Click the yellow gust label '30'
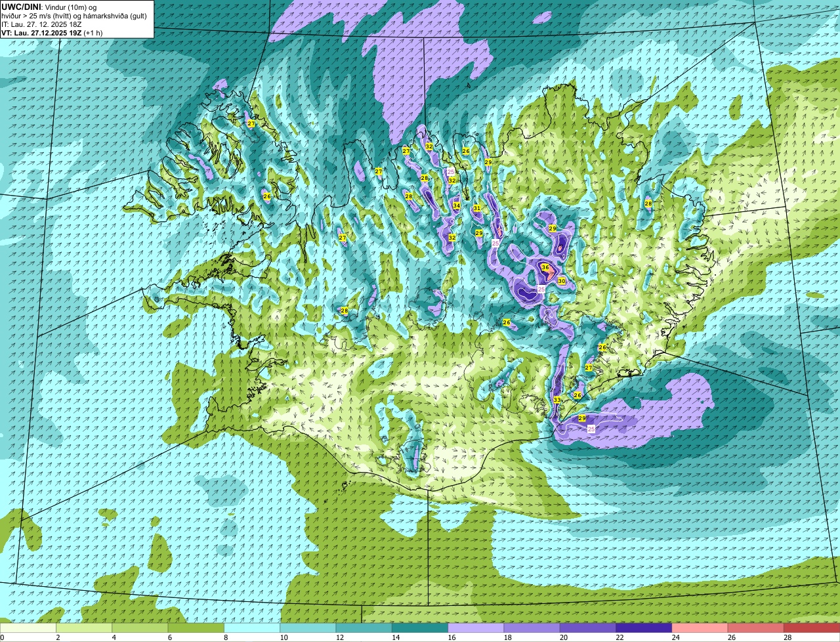 coord(561,281)
